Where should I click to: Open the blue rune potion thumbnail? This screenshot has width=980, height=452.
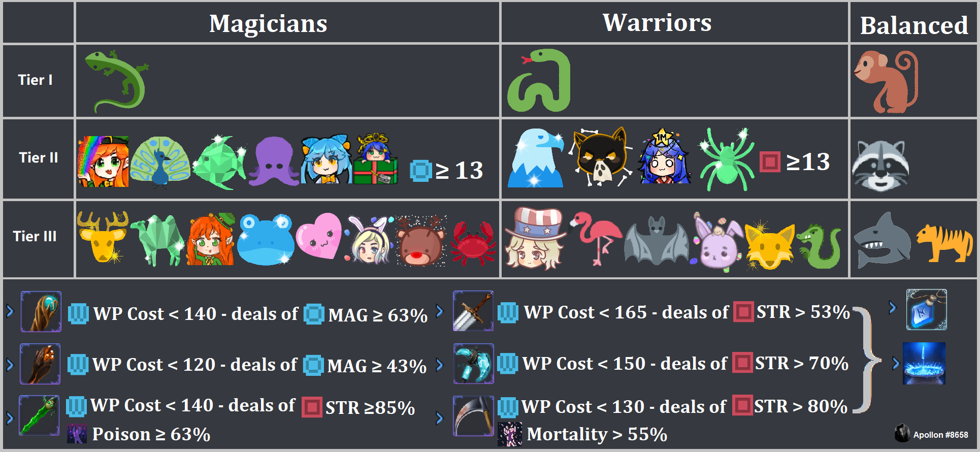926,309
